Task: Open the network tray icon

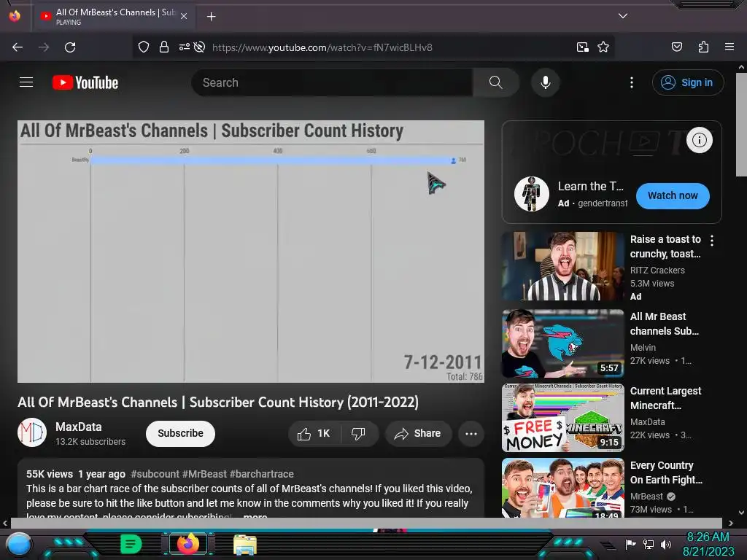Action: (x=649, y=544)
